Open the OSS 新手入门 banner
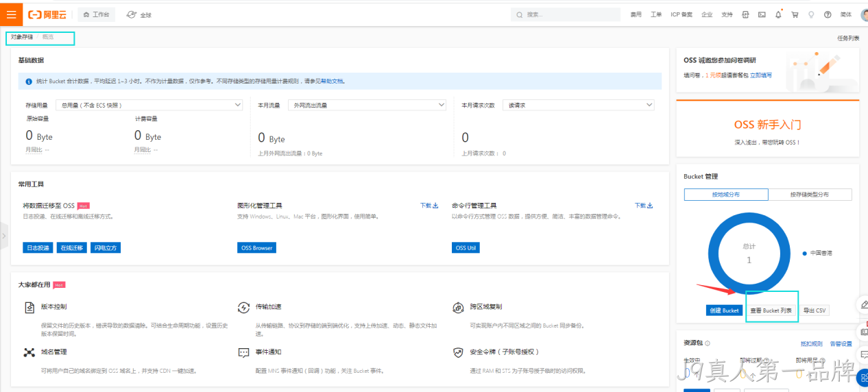 coord(767,129)
